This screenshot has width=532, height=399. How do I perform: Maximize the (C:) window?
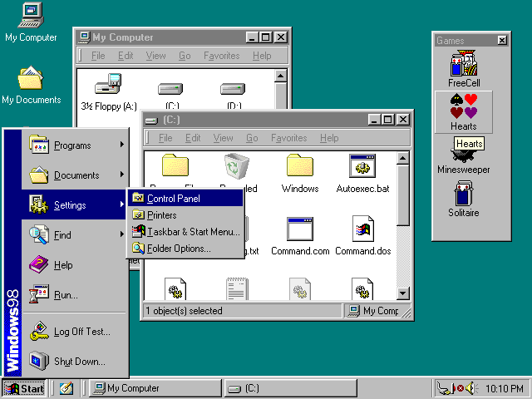pos(388,120)
